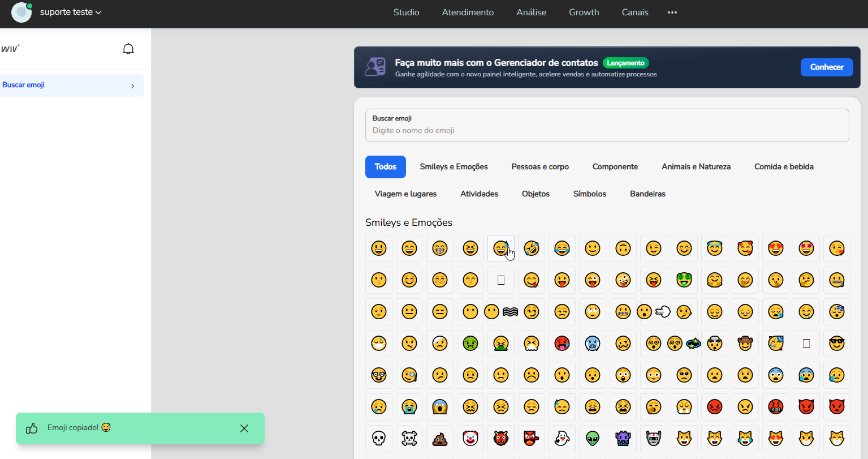This screenshot has height=459, width=868.
Task: Filter by Pessoas e corpo tab
Action: 540,167
